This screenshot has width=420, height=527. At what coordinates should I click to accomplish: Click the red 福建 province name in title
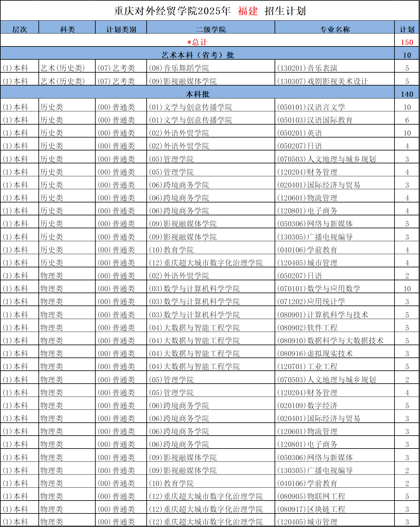248,11
